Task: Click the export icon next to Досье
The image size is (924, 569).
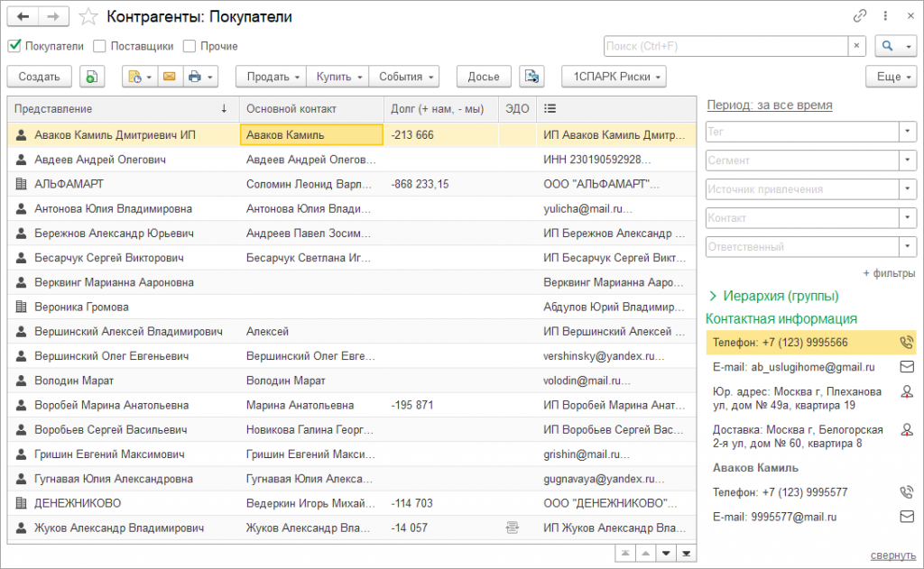Action: click(531, 77)
